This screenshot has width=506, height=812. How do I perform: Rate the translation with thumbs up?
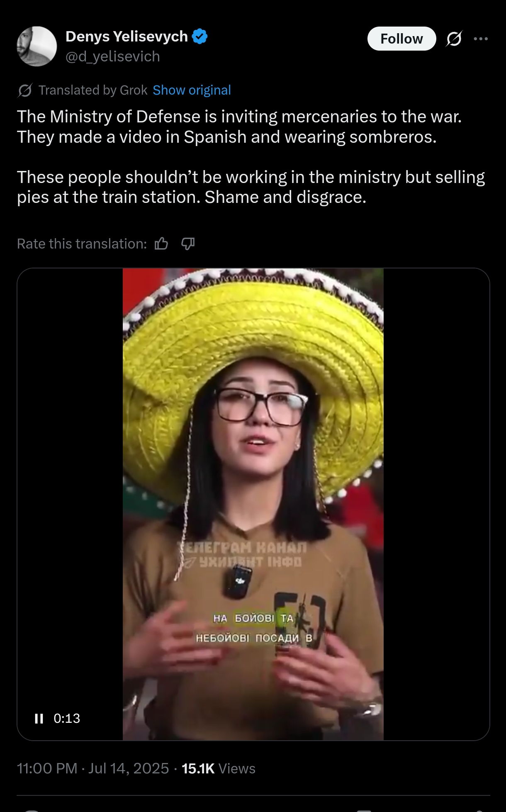pos(161,244)
